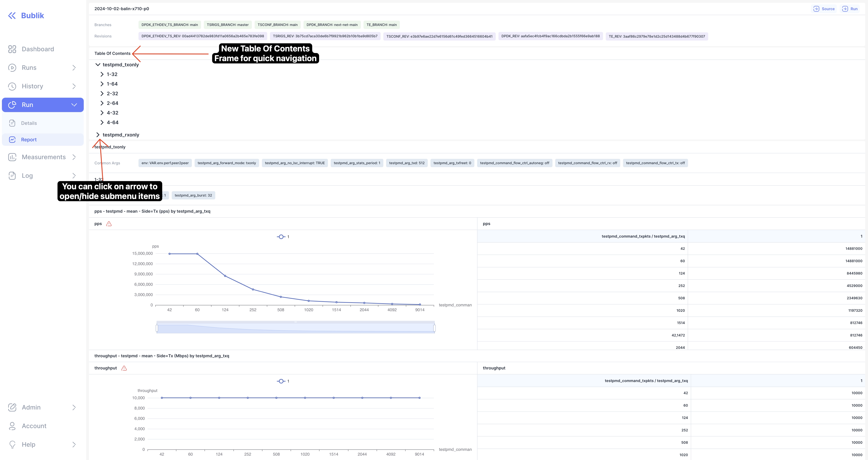868x460 pixels.
Task: Click the Runs play-circle icon
Action: (x=12, y=68)
